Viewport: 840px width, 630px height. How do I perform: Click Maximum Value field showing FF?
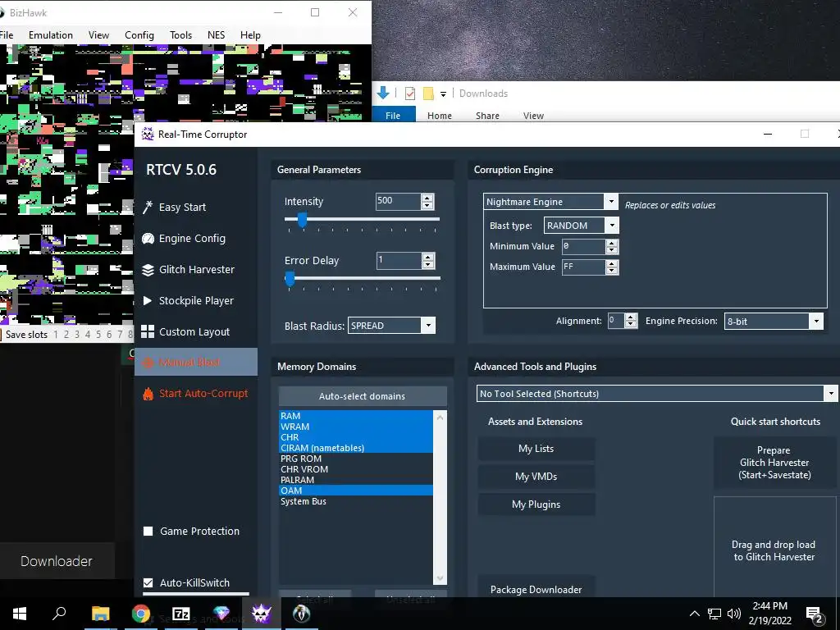[583, 267]
